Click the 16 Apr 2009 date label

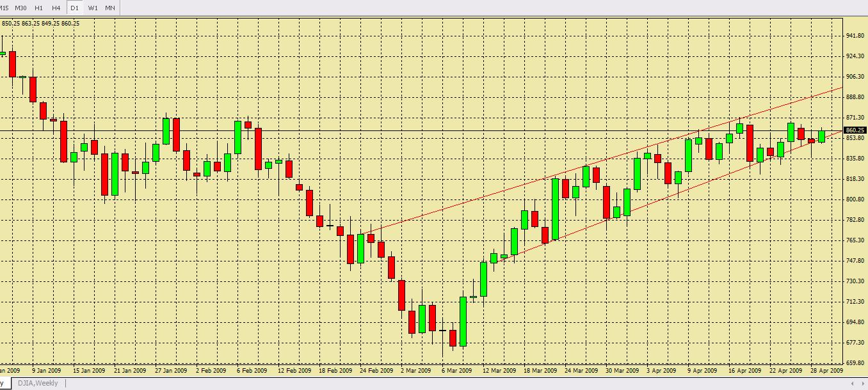pos(746,370)
